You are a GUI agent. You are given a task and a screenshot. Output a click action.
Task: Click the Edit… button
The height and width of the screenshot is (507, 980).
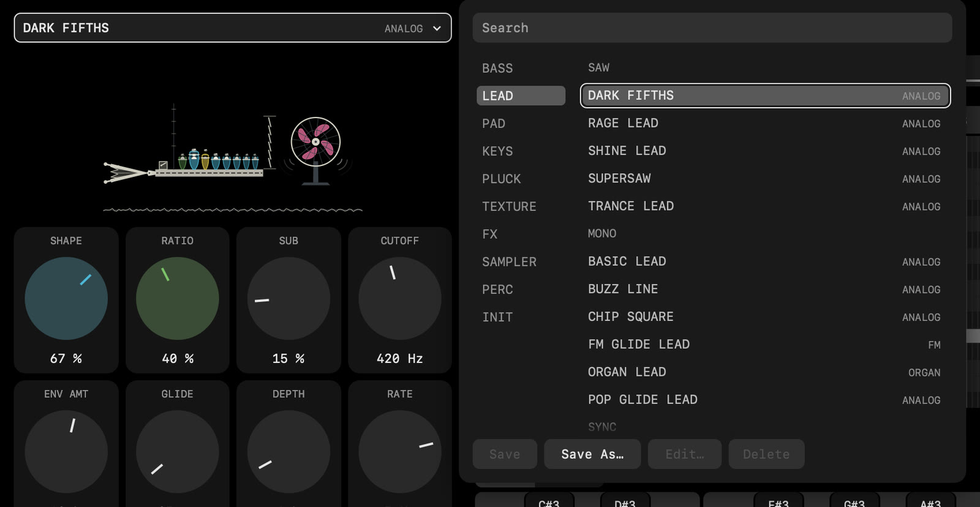(685, 454)
